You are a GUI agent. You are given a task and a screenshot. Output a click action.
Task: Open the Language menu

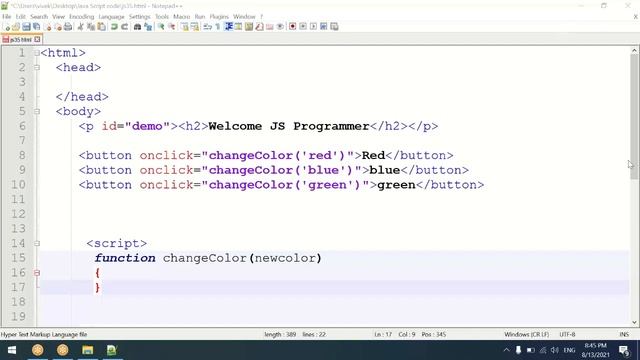pyautogui.click(x=111, y=17)
